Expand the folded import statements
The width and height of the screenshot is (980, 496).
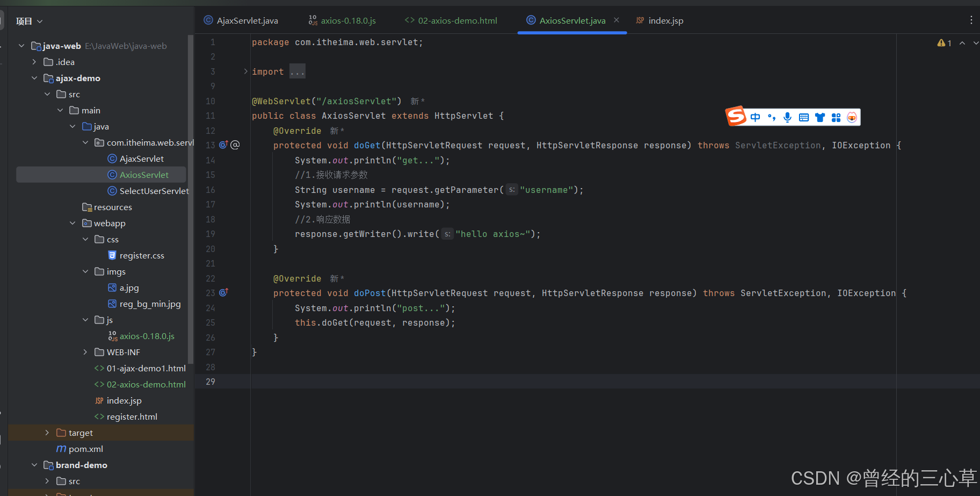tap(245, 71)
